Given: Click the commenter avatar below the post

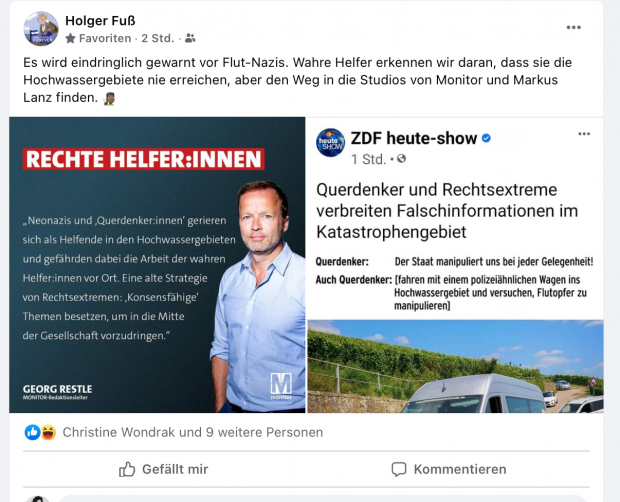Looking at the screenshot, I should click(x=38, y=499).
